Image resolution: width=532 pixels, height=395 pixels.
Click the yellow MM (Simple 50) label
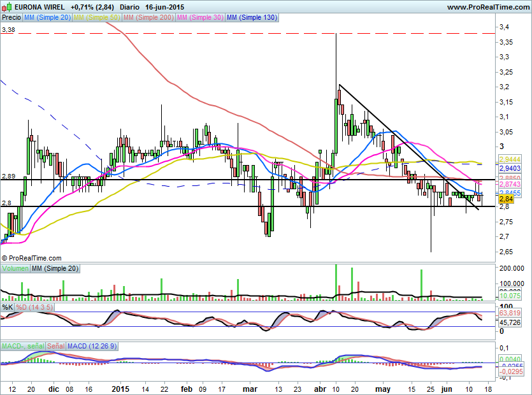(x=96, y=18)
